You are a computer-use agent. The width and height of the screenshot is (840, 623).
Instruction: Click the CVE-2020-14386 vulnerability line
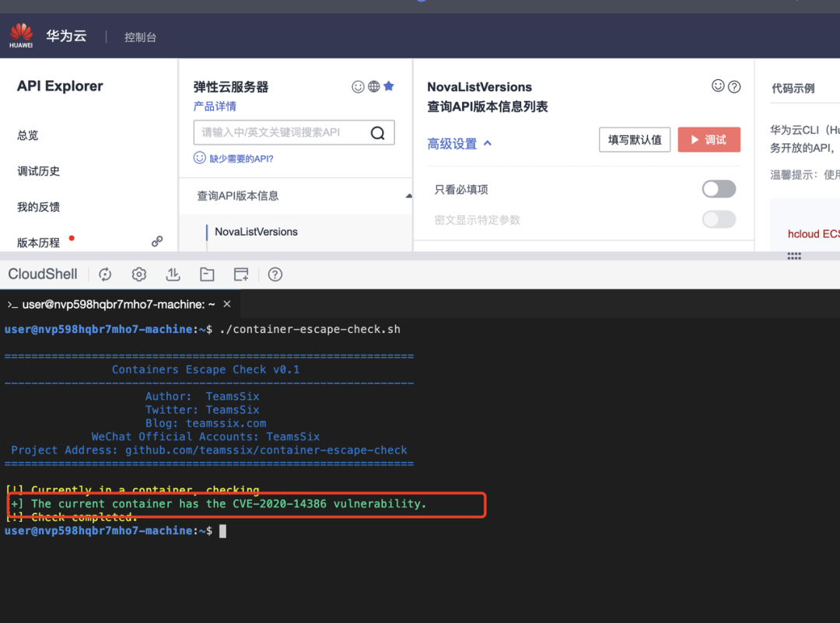pyautogui.click(x=219, y=503)
